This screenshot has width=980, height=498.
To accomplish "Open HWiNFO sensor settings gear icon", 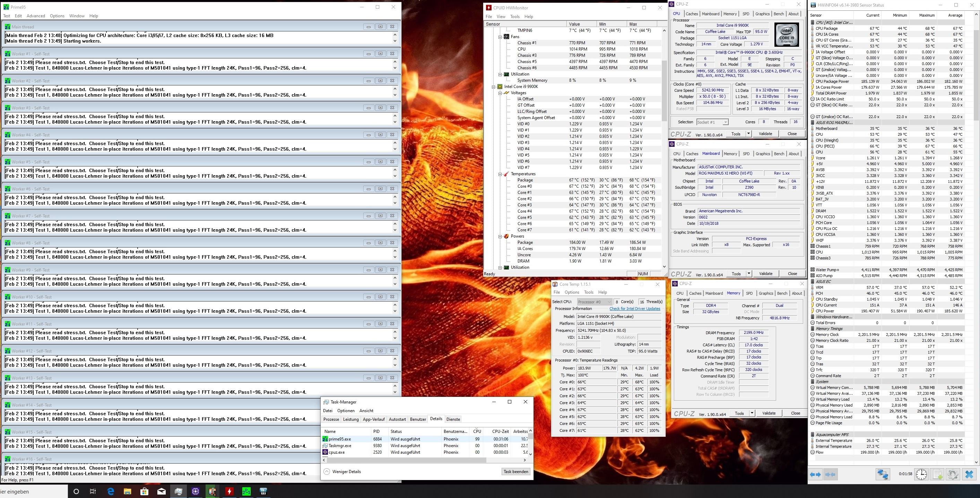I will pyautogui.click(x=953, y=474).
